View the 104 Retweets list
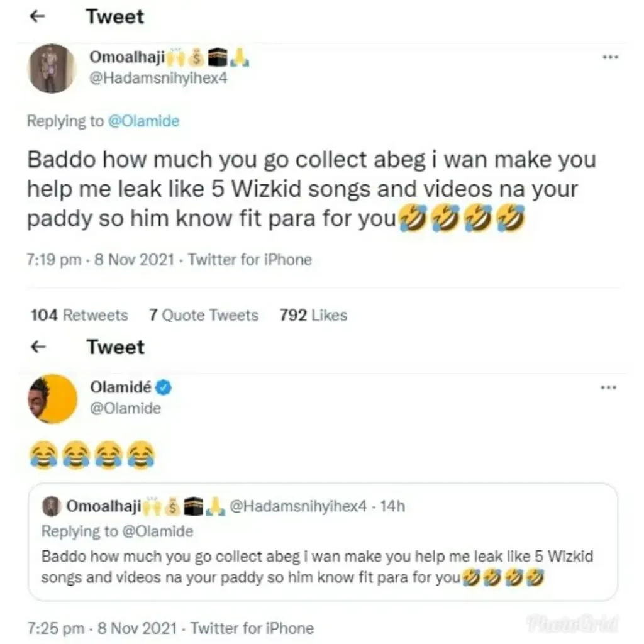 click(79, 315)
